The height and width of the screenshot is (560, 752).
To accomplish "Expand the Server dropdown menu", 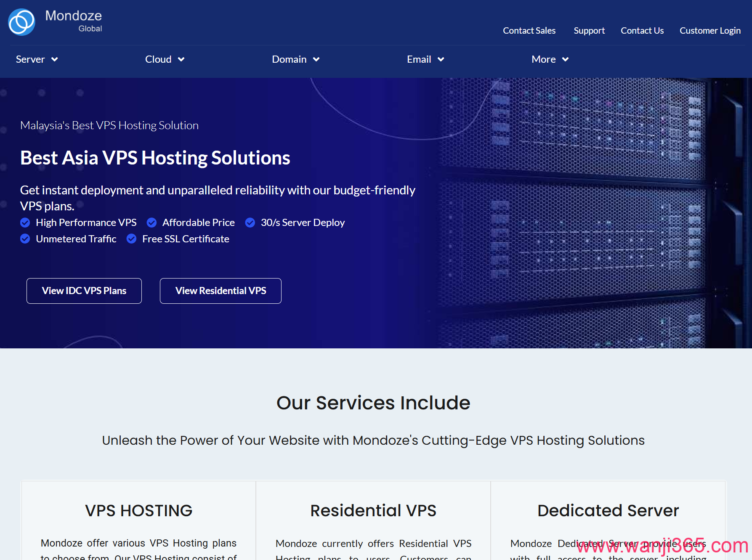I will coord(37,59).
